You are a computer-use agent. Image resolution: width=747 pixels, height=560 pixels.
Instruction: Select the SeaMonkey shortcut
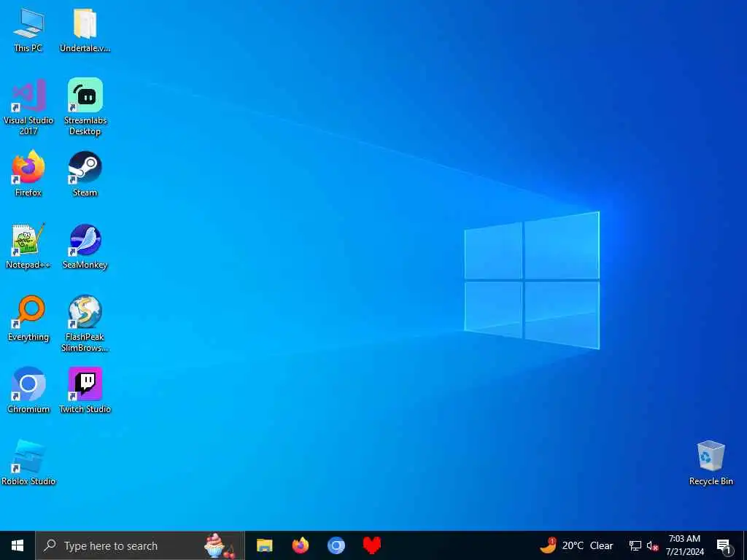85,246
